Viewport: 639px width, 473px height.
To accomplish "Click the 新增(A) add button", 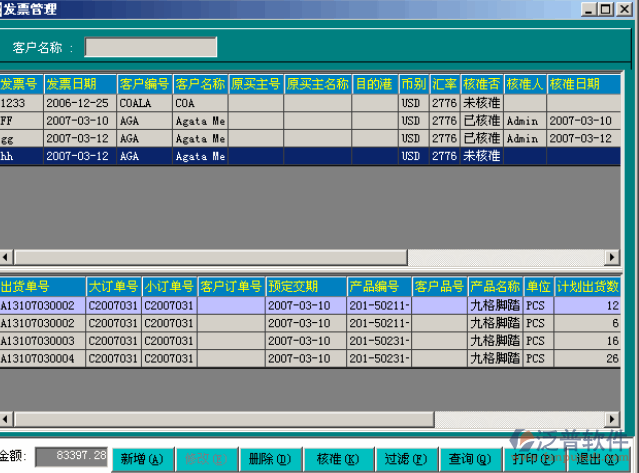I will 141,459.
